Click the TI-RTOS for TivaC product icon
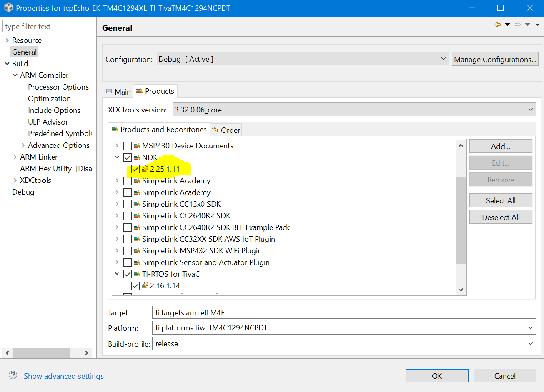544x392 pixels. (137, 274)
